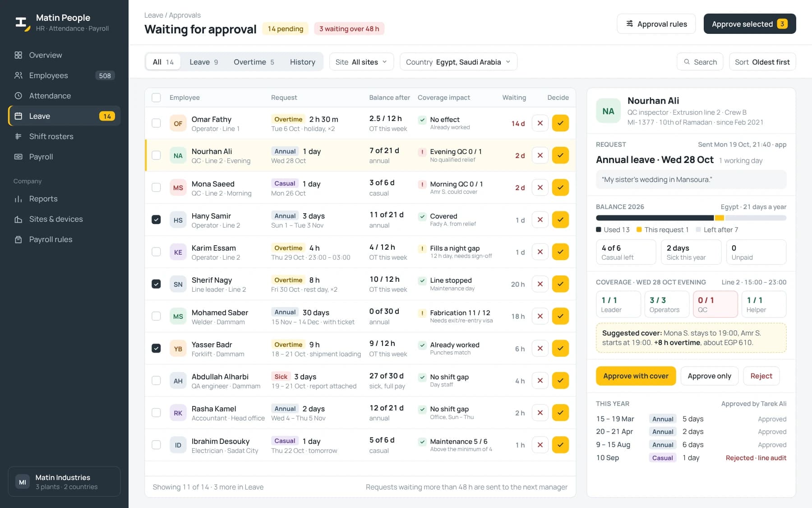This screenshot has width=812, height=508.
Task: Click the Search field
Action: [700, 62]
